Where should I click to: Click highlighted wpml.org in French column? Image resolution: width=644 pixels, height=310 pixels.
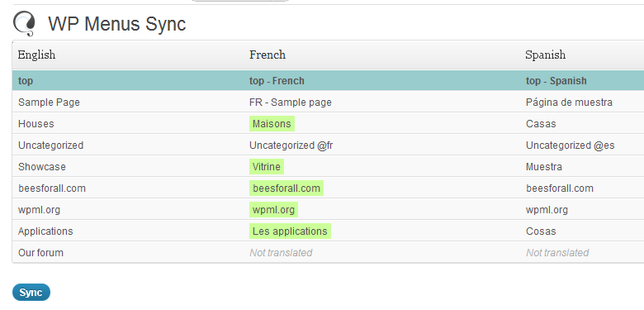click(273, 210)
